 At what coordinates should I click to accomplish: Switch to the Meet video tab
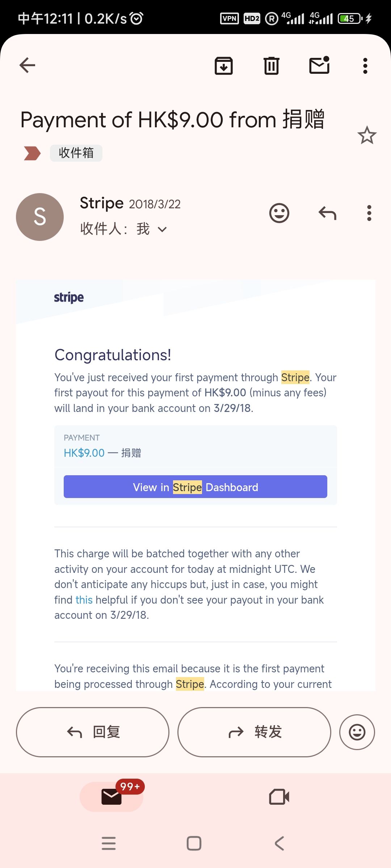279,796
